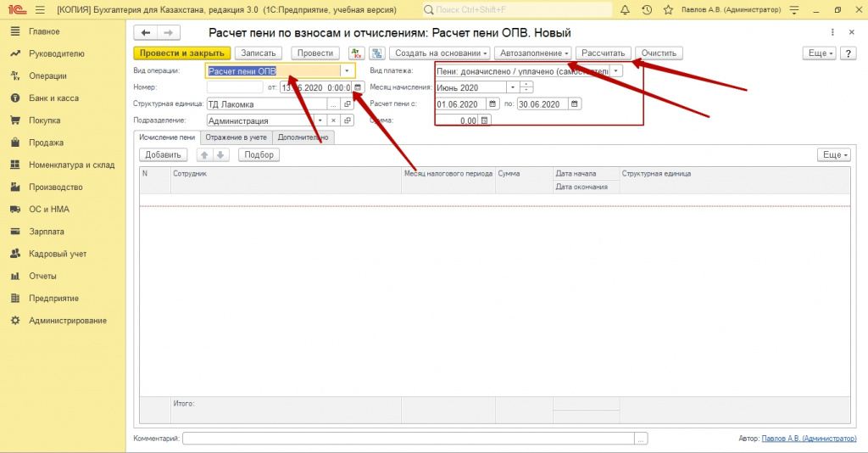Open Зарплата section

tap(47, 232)
